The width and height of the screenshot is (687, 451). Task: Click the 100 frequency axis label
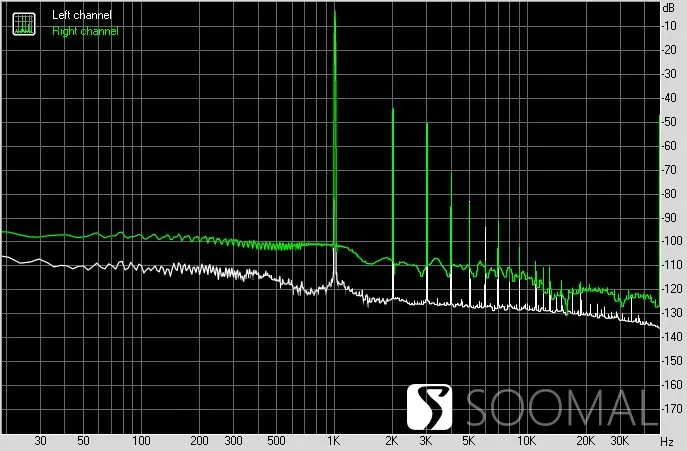click(x=141, y=440)
